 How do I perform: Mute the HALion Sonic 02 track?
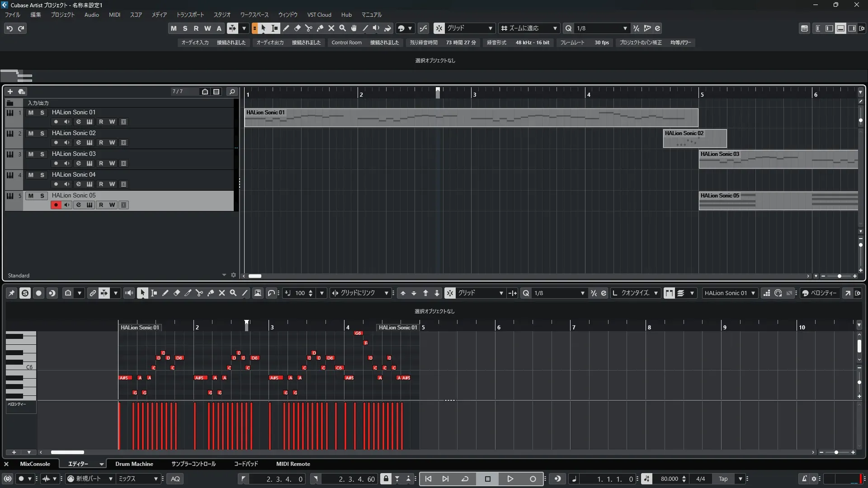[x=31, y=133]
